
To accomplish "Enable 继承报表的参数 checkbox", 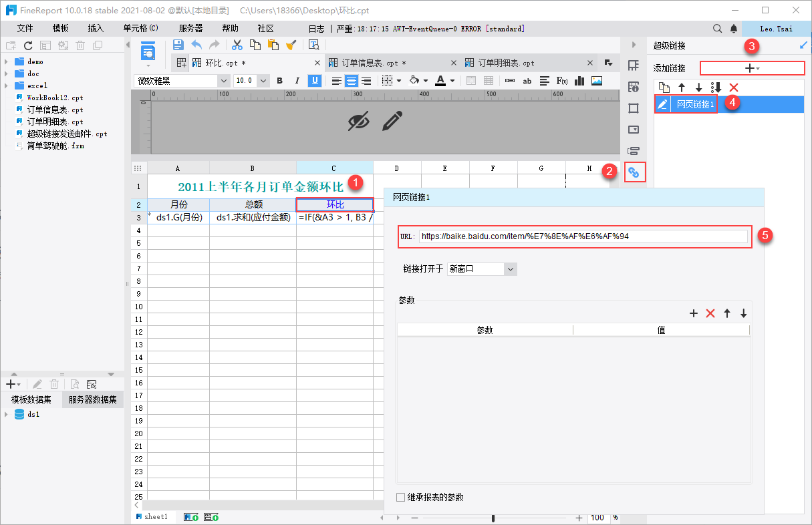I will [x=400, y=497].
